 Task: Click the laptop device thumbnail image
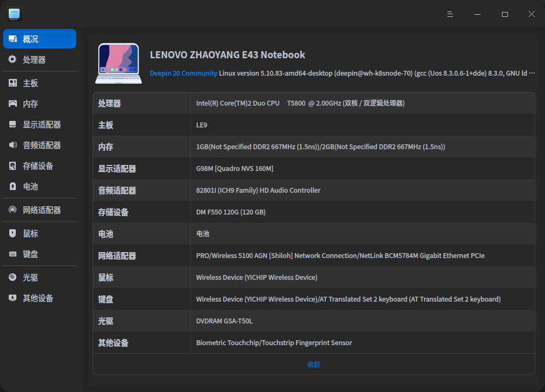118,63
